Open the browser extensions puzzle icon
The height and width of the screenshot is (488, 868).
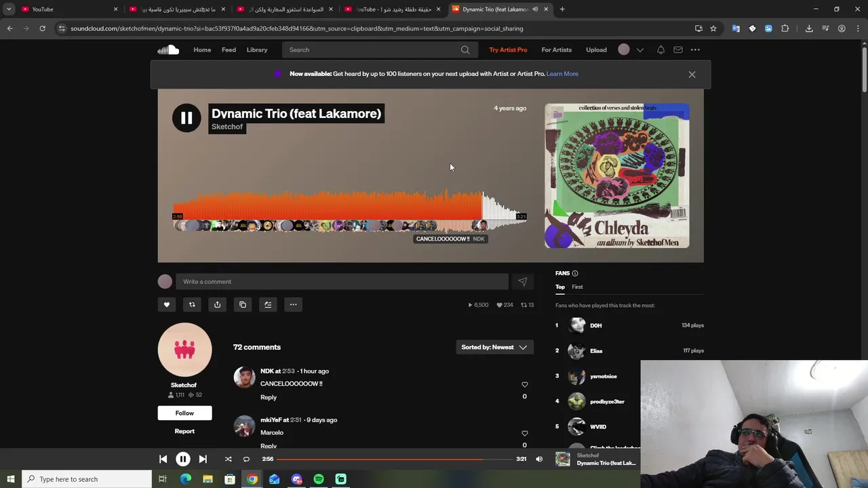coord(785,28)
